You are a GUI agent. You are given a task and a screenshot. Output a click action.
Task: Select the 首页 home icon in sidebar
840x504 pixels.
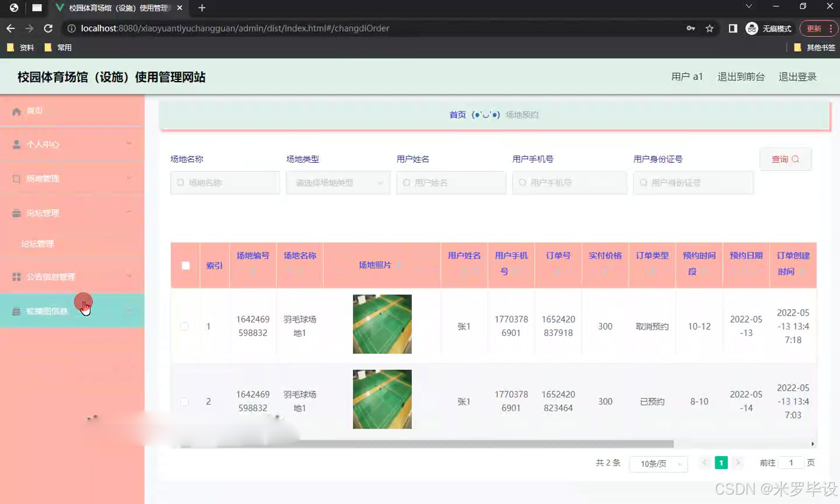coord(16,110)
